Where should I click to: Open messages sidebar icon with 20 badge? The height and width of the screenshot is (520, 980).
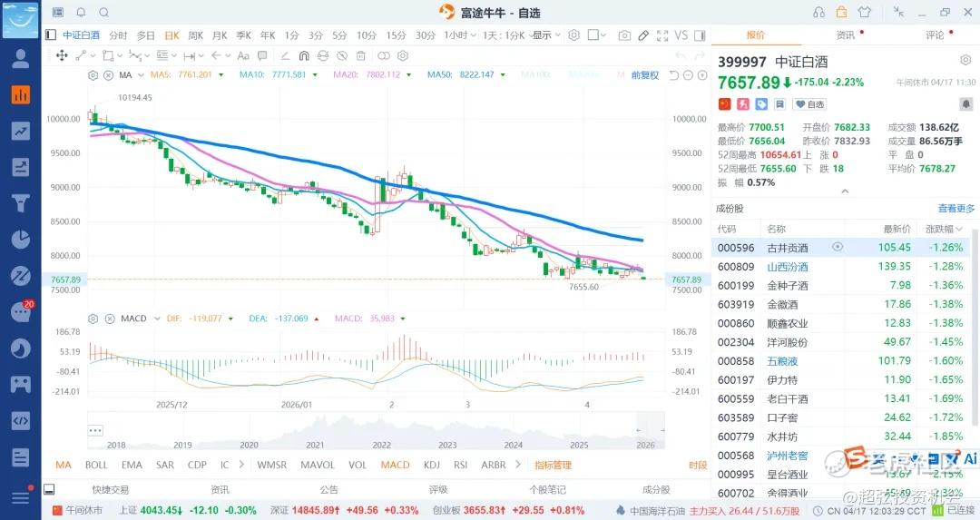pyautogui.click(x=21, y=311)
